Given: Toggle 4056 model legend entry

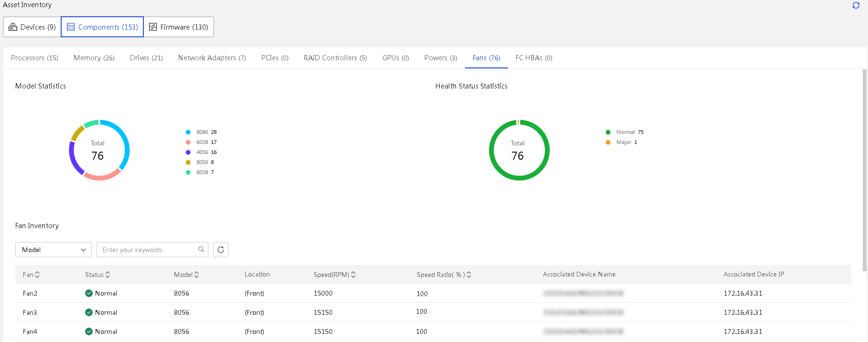Looking at the screenshot, I should (x=201, y=152).
